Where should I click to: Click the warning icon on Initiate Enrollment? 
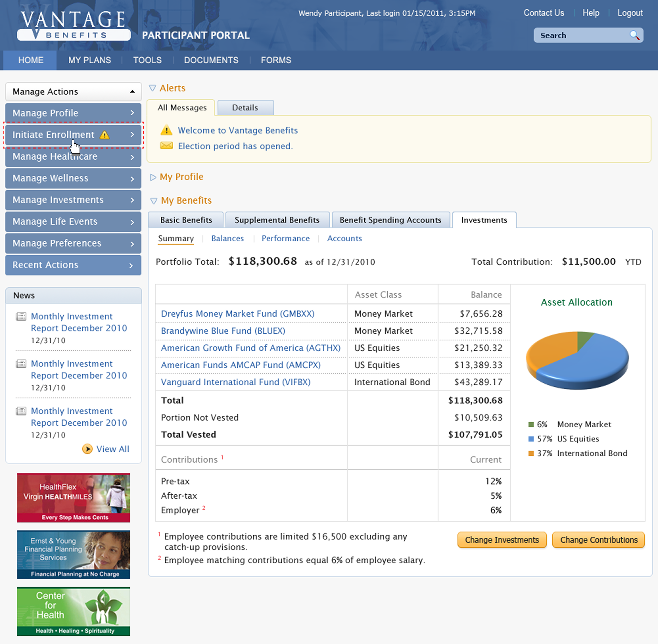coord(105,135)
